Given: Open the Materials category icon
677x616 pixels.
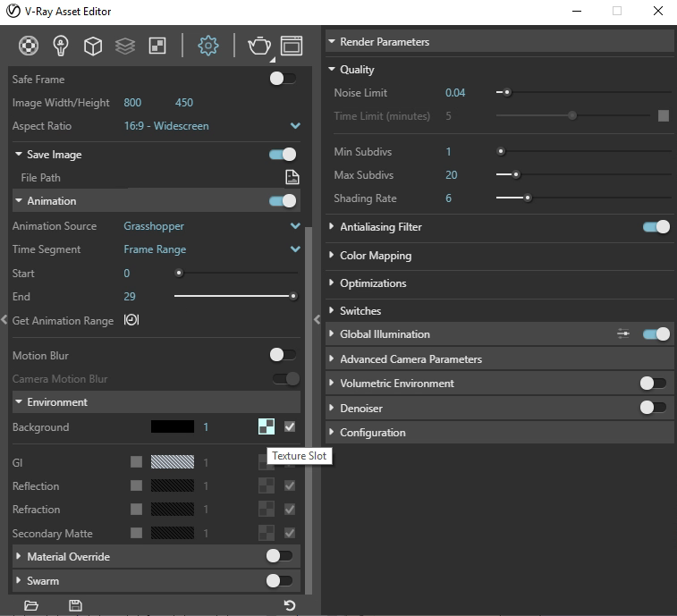Looking at the screenshot, I should tap(28, 46).
